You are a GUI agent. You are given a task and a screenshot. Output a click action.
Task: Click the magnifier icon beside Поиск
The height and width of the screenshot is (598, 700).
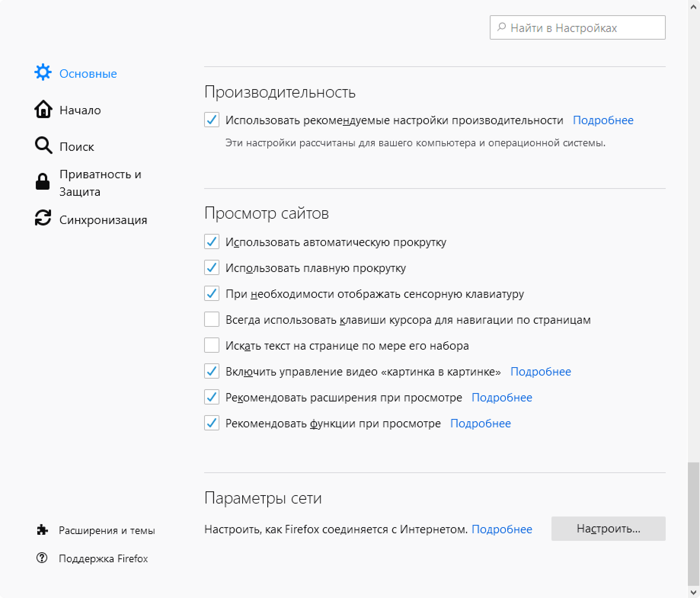(43, 146)
